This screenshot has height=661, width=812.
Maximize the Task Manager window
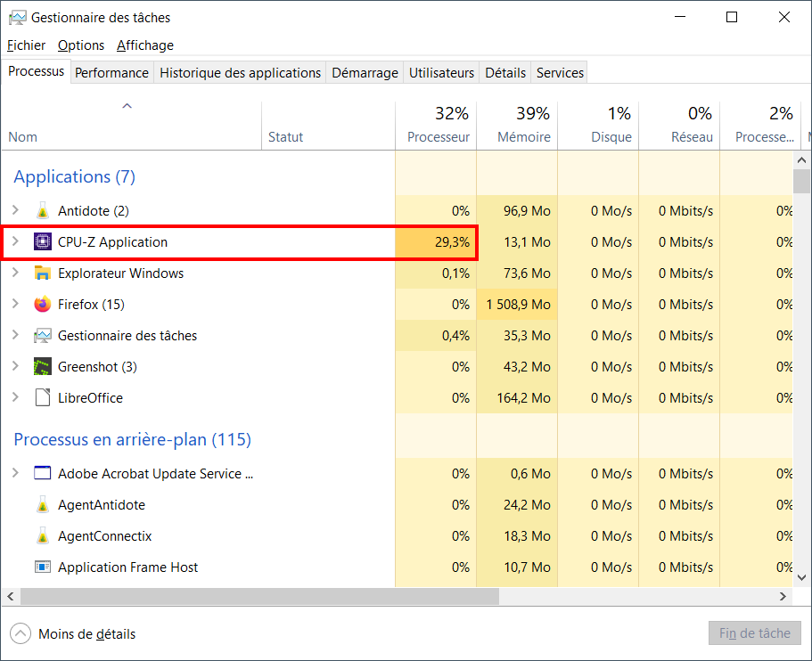pyautogui.click(x=732, y=17)
